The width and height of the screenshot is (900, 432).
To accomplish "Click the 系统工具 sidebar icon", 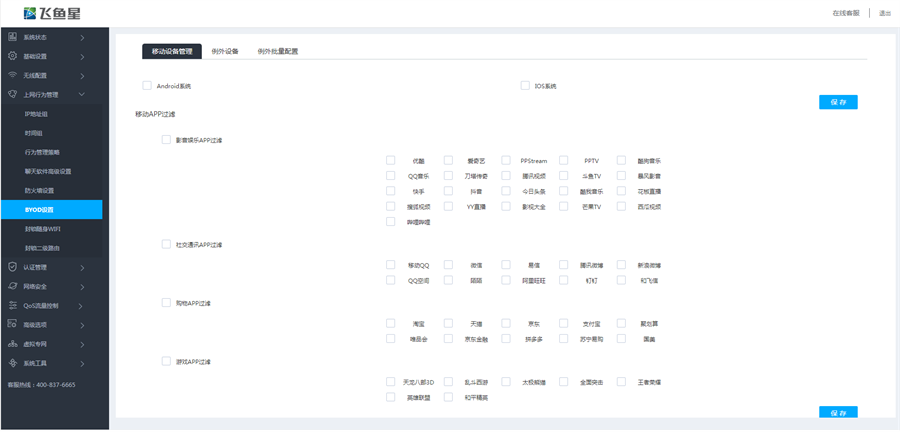I will click(x=12, y=363).
